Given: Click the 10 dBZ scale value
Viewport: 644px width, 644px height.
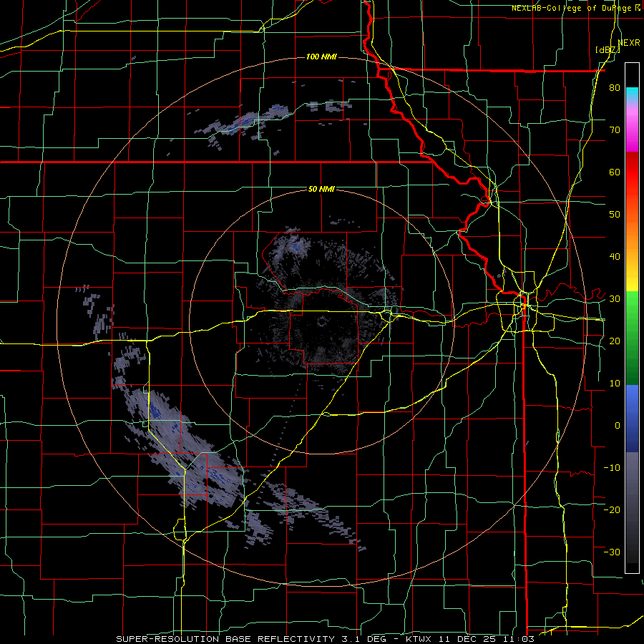Looking at the screenshot, I should click(615, 384).
